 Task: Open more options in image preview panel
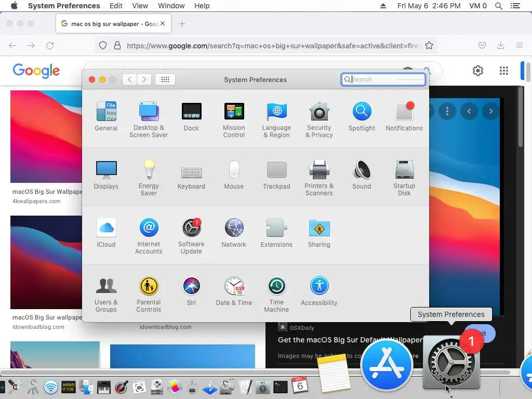(x=447, y=111)
